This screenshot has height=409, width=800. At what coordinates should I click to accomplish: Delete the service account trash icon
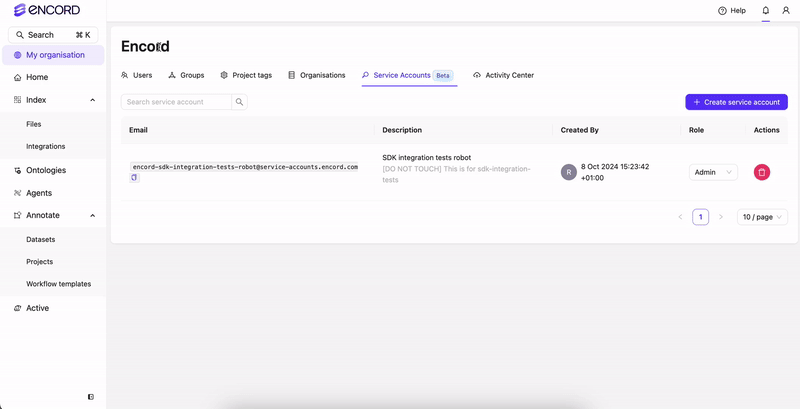pyautogui.click(x=762, y=172)
